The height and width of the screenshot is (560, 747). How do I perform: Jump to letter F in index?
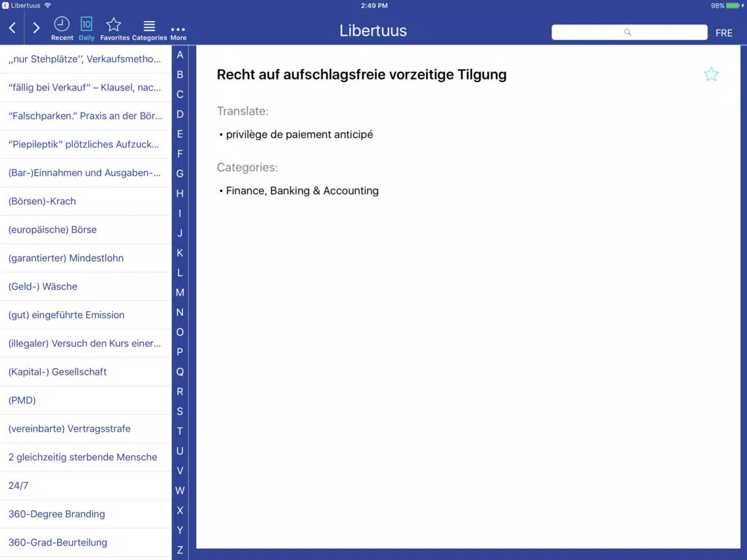pos(180,154)
